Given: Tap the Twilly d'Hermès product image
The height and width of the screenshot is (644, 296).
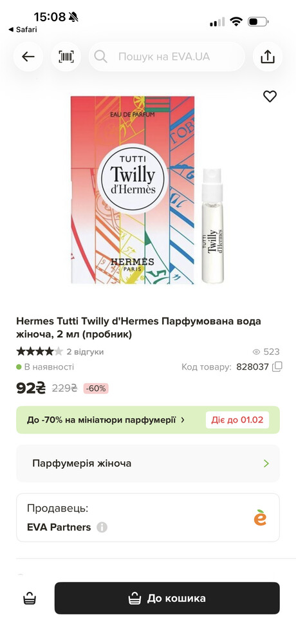Looking at the screenshot, I should coord(148,190).
